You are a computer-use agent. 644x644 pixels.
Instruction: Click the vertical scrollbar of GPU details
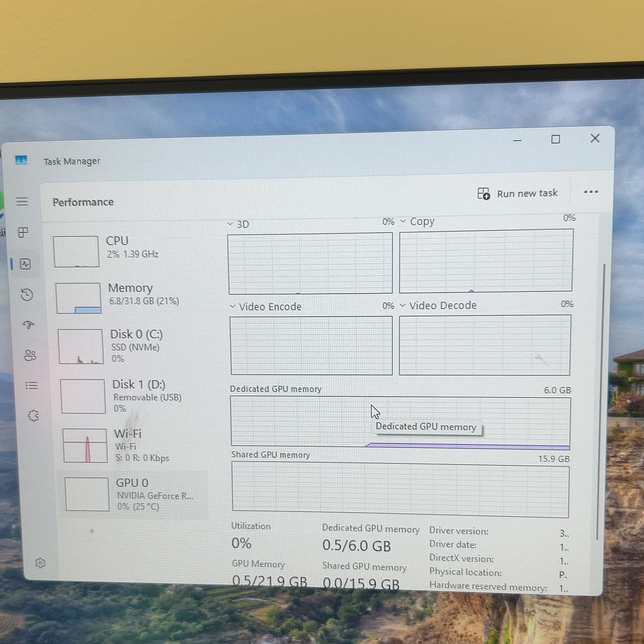[602, 401]
